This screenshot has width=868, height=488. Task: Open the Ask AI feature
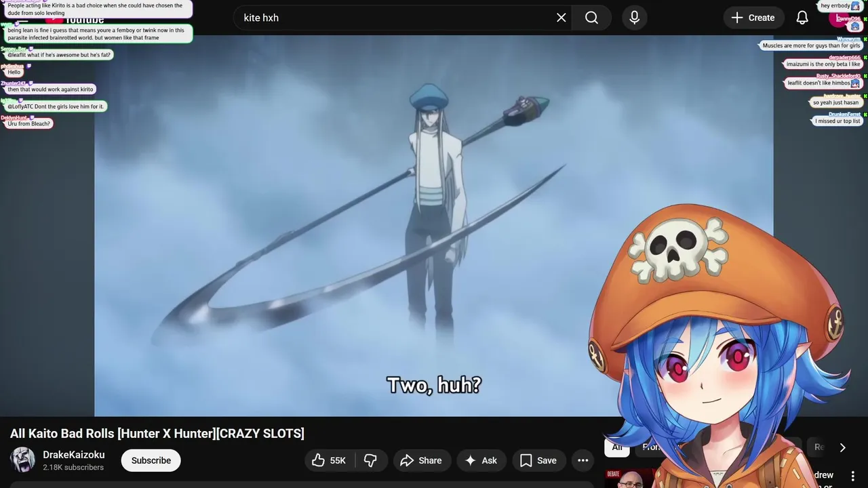point(481,460)
